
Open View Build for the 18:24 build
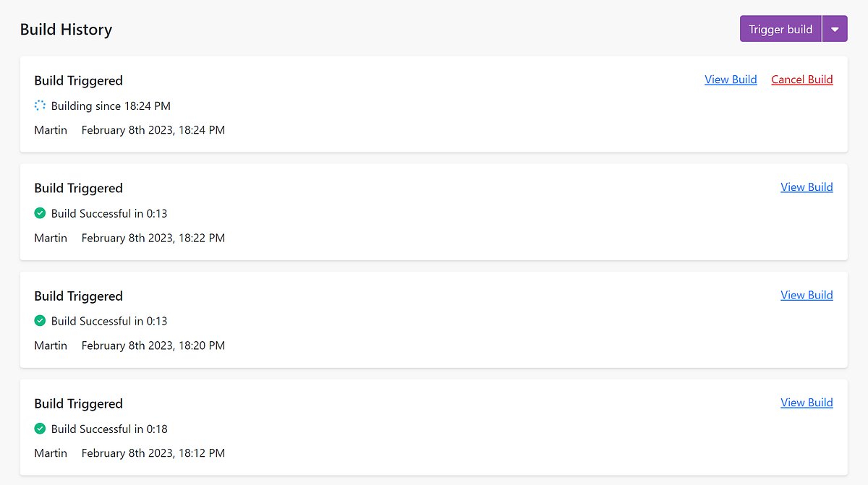(731, 79)
